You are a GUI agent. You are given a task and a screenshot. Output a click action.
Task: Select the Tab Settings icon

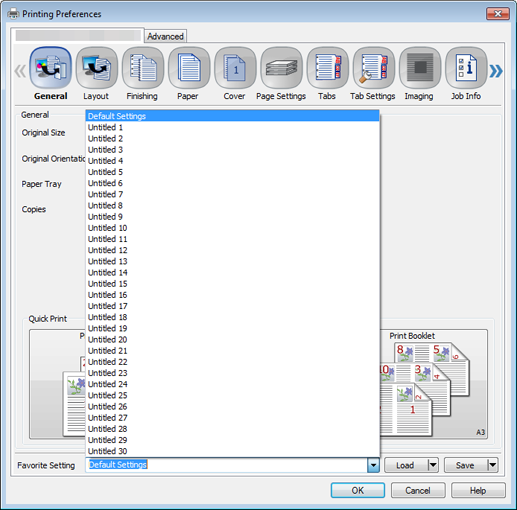tap(374, 68)
